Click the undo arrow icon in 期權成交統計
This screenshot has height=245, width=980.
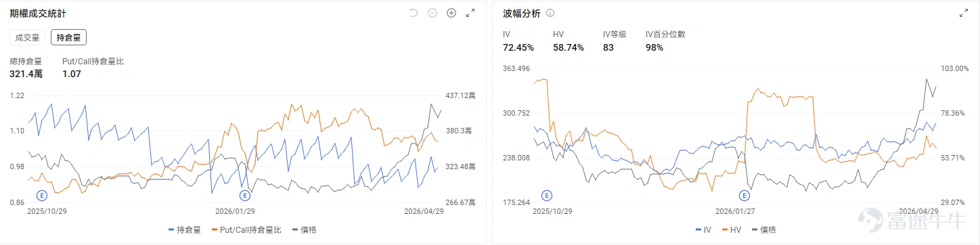pos(414,13)
